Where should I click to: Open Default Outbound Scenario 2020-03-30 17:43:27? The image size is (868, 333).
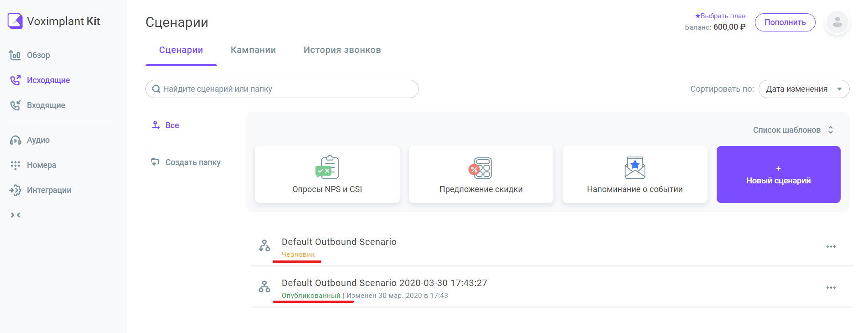click(x=384, y=283)
